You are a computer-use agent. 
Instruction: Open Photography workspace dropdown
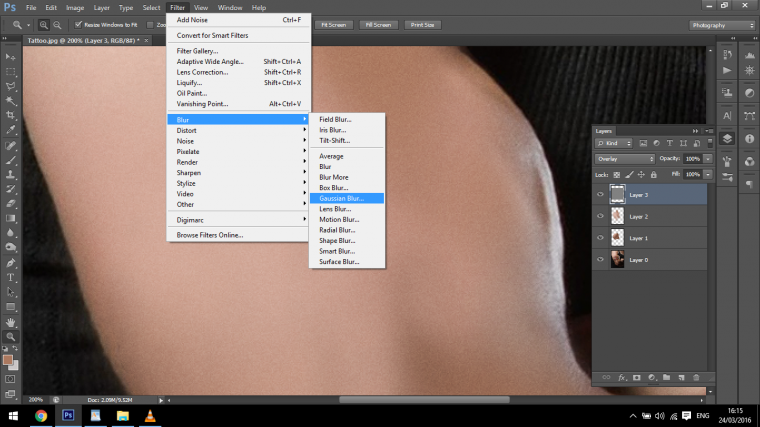[722, 25]
